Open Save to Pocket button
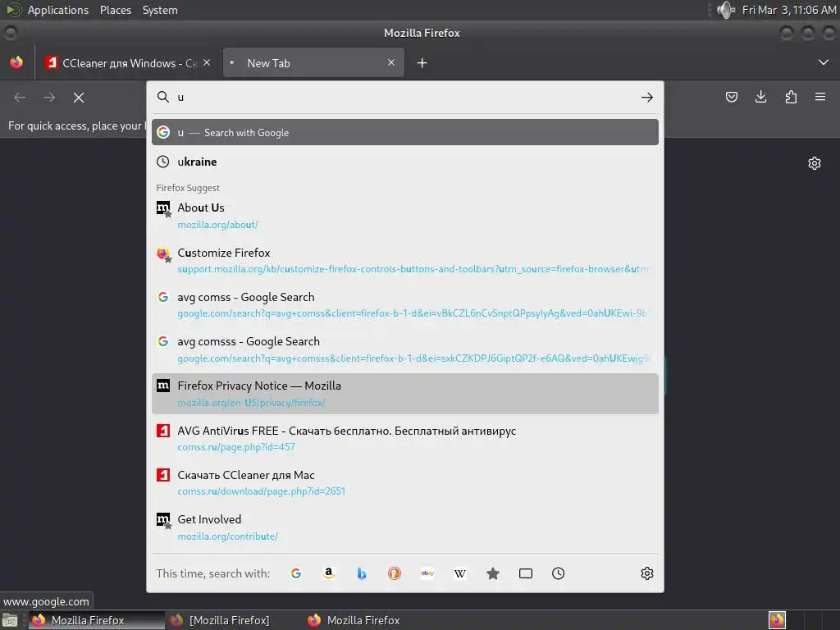Viewport: 840px width, 630px height. pos(731,97)
